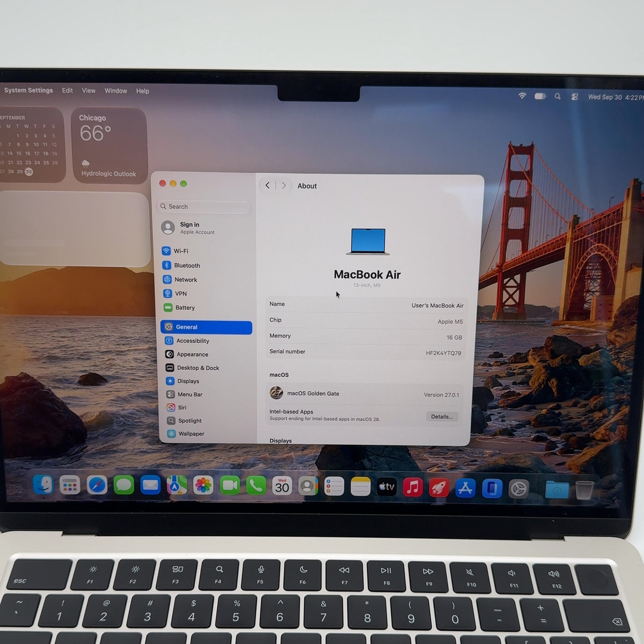Open Maps from the Dock

[x=177, y=485]
